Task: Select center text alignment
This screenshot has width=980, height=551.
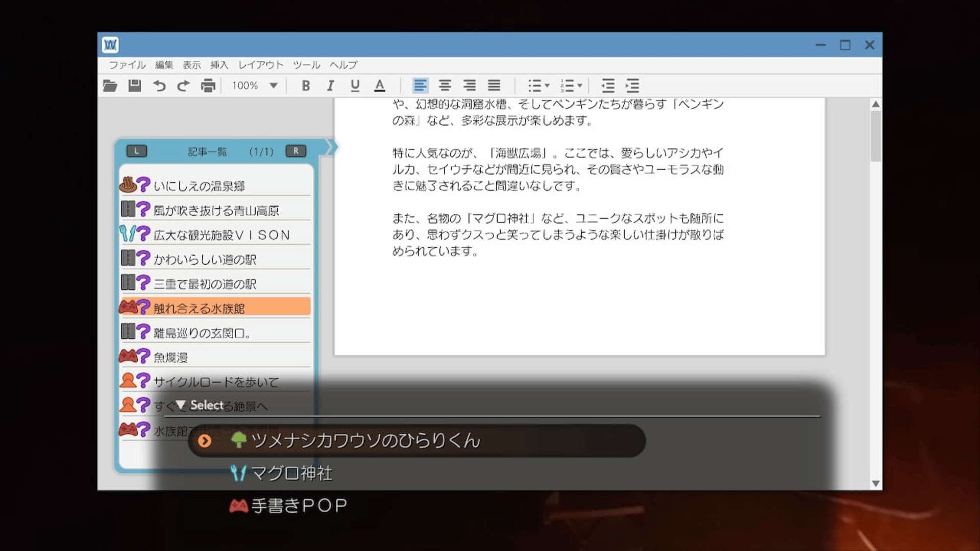Action: pos(445,86)
